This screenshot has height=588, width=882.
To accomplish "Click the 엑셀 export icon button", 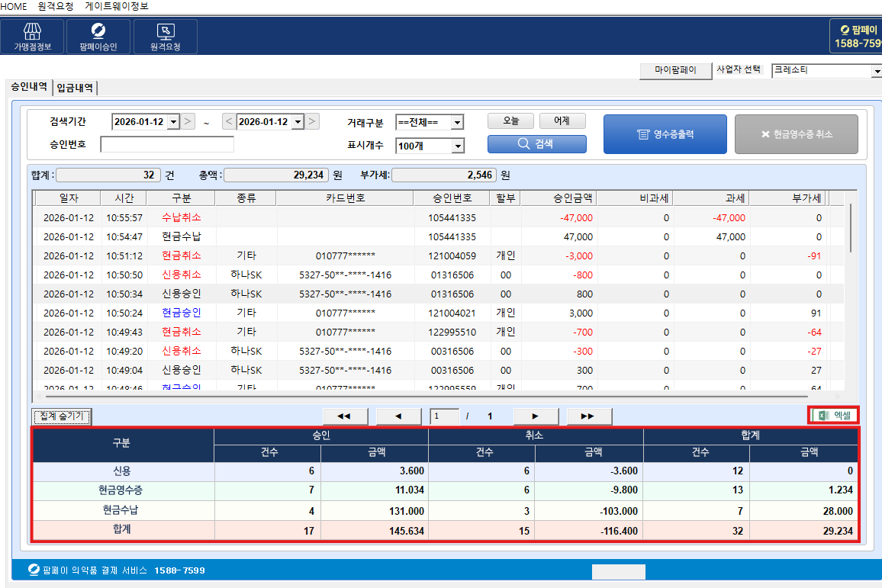I will (833, 416).
